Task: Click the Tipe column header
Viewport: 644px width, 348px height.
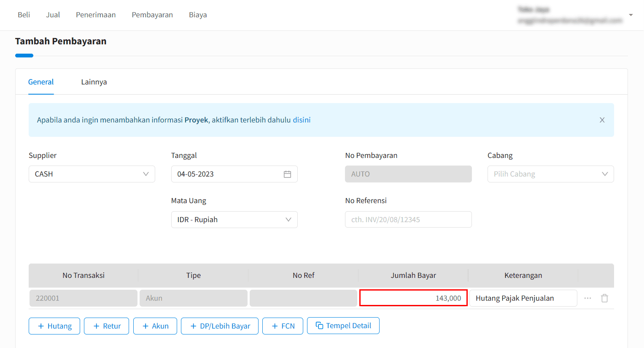Action: click(x=194, y=275)
